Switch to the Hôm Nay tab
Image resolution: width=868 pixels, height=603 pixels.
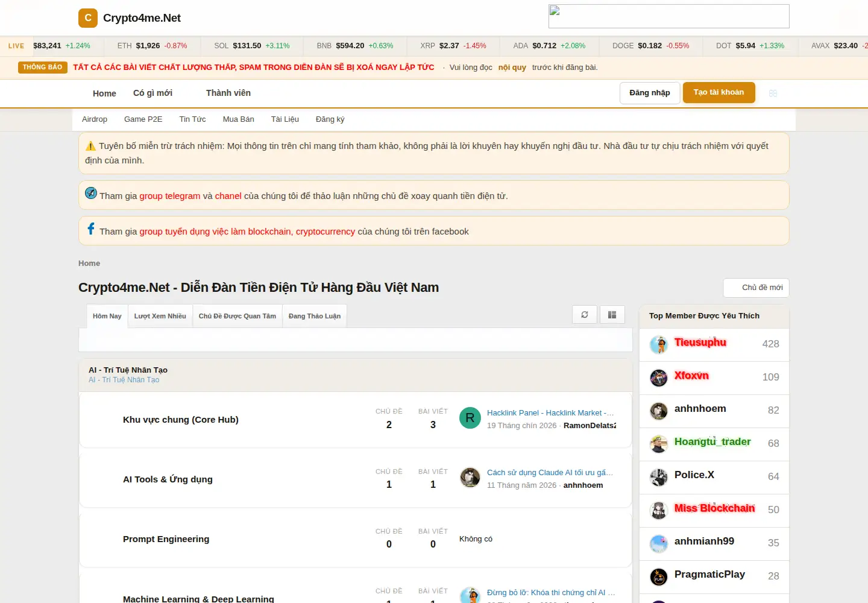coord(107,316)
